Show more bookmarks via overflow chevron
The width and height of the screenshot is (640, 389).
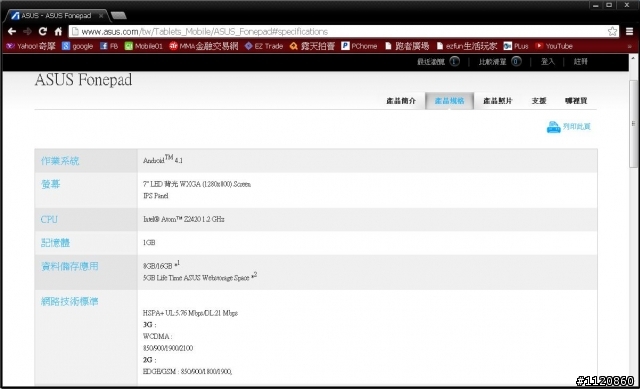coord(629,46)
